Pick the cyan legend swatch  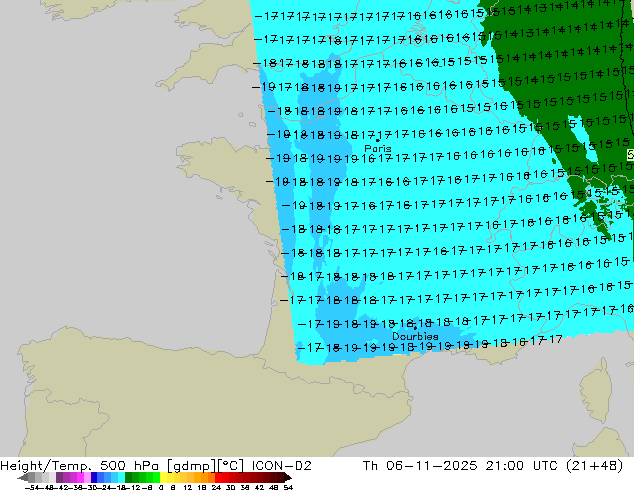(x=121, y=478)
